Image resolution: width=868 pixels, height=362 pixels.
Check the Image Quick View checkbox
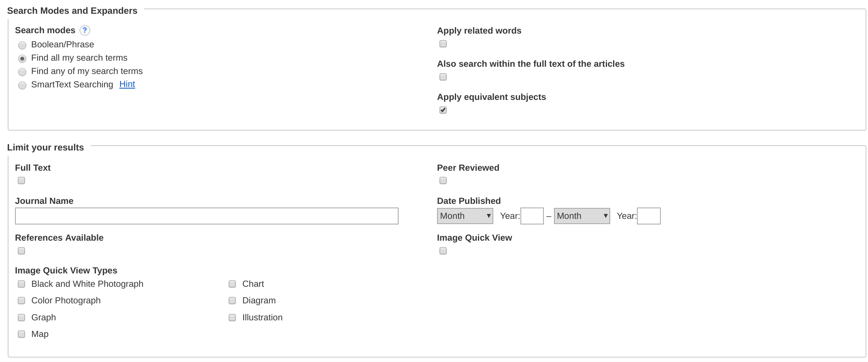tap(443, 251)
